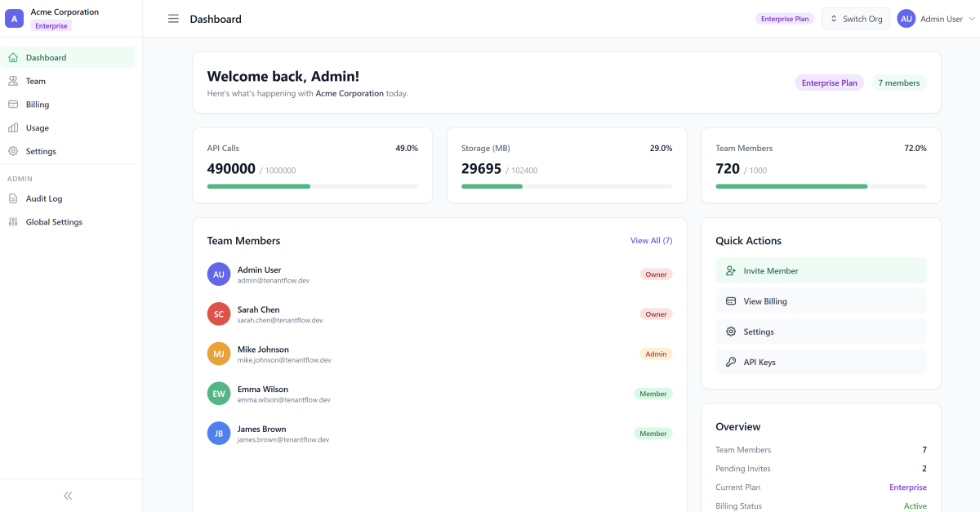Click the API Calls progress bar
The width and height of the screenshot is (980, 512).
(x=313, y=186)
